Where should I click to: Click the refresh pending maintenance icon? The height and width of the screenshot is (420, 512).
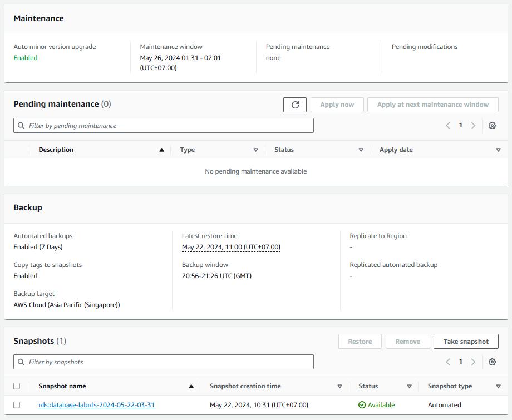point(295,105)
